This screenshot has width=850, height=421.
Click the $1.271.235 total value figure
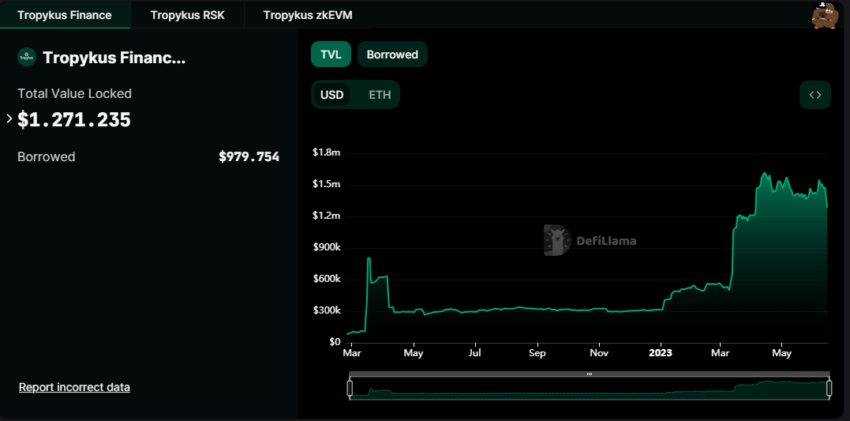pyautogui.click(x=74, y=120)
